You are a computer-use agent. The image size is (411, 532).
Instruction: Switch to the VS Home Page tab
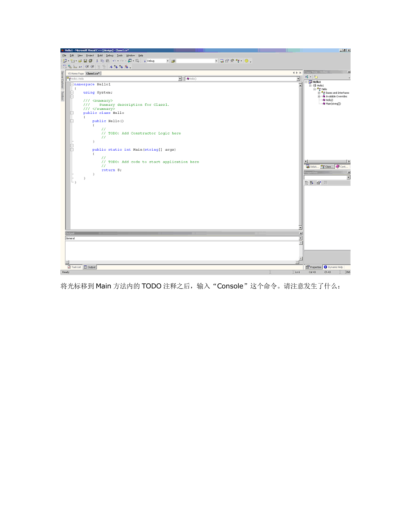coord(76,74)
